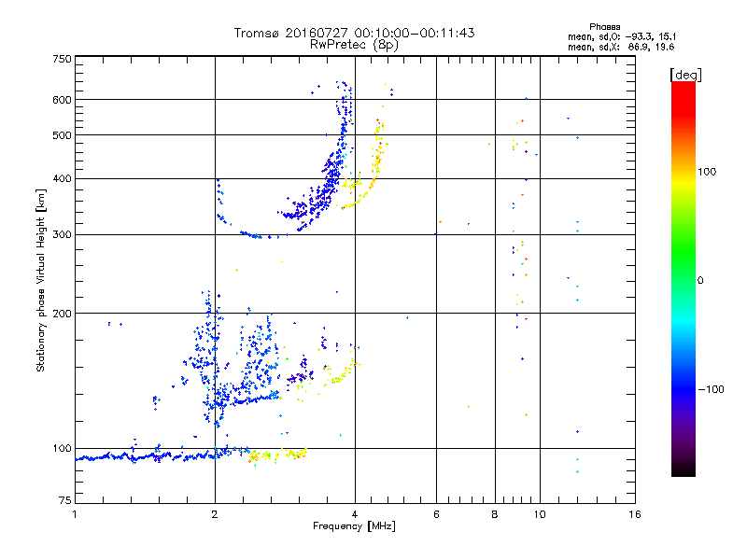The height and width of the screenshot is (560, 747).
Task: Click the x-axis tick label '10'
Action: click(x=540, y=514)
